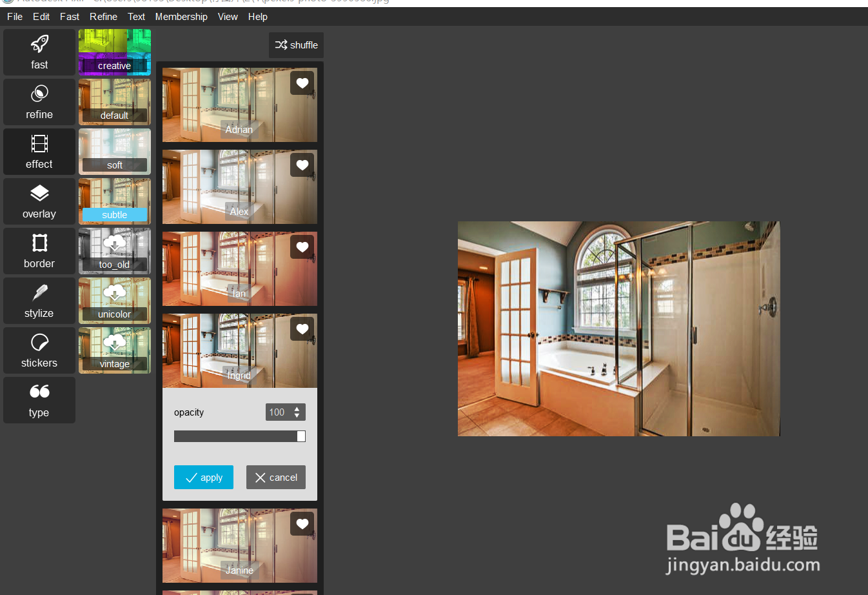Open the Refine menu
Image resolution: width=868 pixels, height=595 pixels.
pos(104,17)
